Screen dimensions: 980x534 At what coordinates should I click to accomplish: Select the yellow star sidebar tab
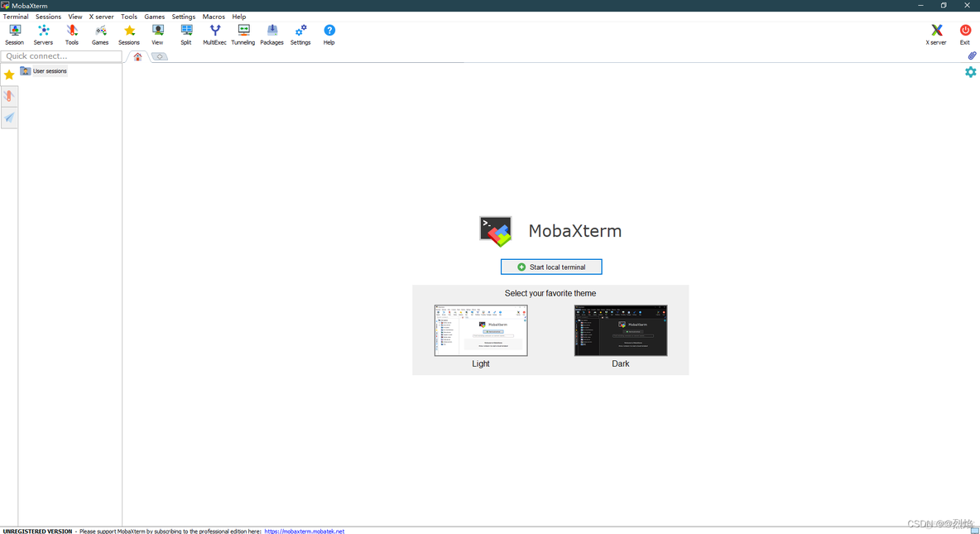9,75
